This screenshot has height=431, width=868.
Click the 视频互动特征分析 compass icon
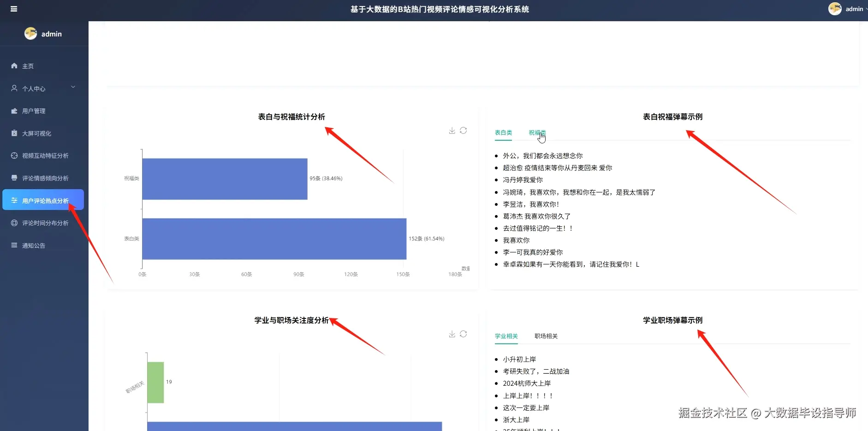coord(13,156)
